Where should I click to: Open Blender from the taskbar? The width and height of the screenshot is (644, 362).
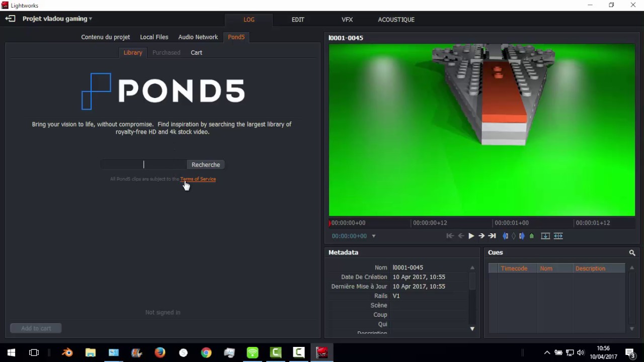[x=67, y=352]
